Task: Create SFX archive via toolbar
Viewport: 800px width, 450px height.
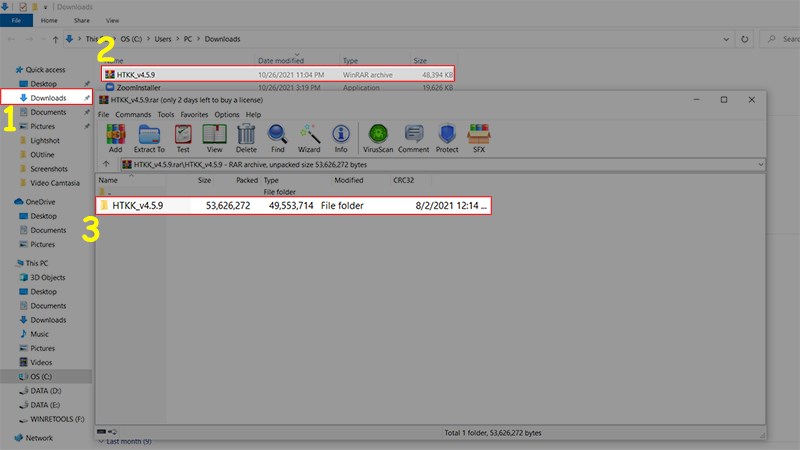Action: tap(479, 138)
